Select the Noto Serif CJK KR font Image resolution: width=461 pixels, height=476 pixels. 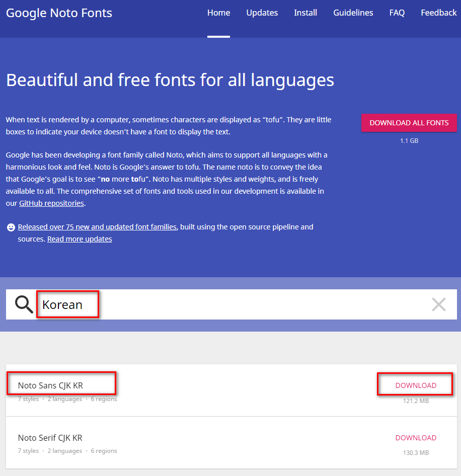tap(50, 438)
